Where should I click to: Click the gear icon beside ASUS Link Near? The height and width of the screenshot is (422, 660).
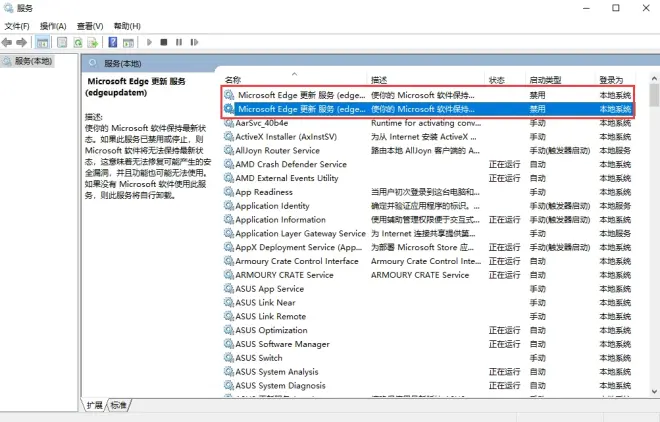pyautogui.click(x=229, y=303)
